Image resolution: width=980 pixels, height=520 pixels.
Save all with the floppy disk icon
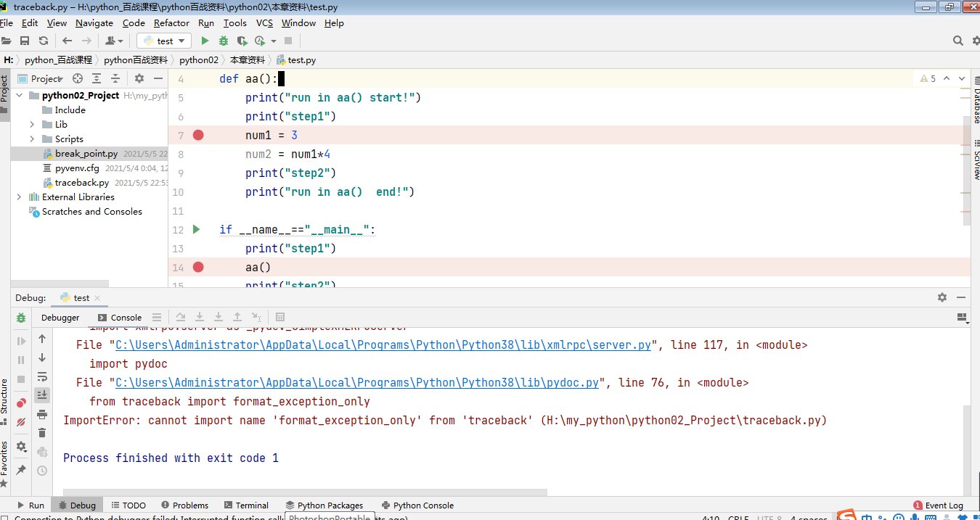pyautogui.click(x=25, y=41)
